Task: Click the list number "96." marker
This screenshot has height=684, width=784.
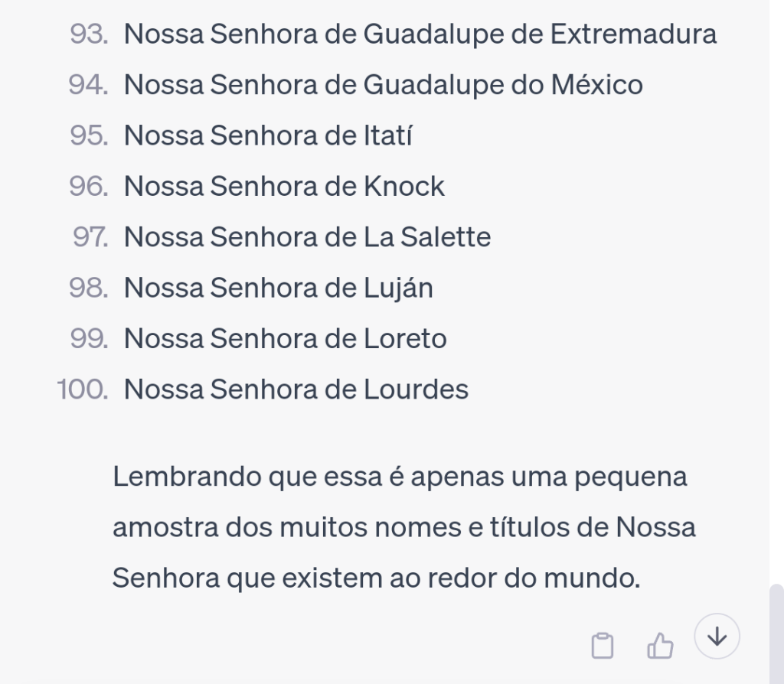Action: (88, 186)
